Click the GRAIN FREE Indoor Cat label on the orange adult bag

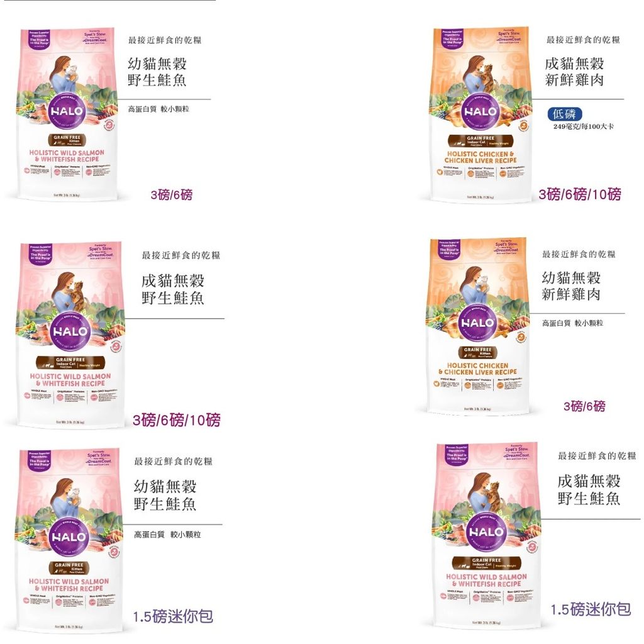coord(480,141)
